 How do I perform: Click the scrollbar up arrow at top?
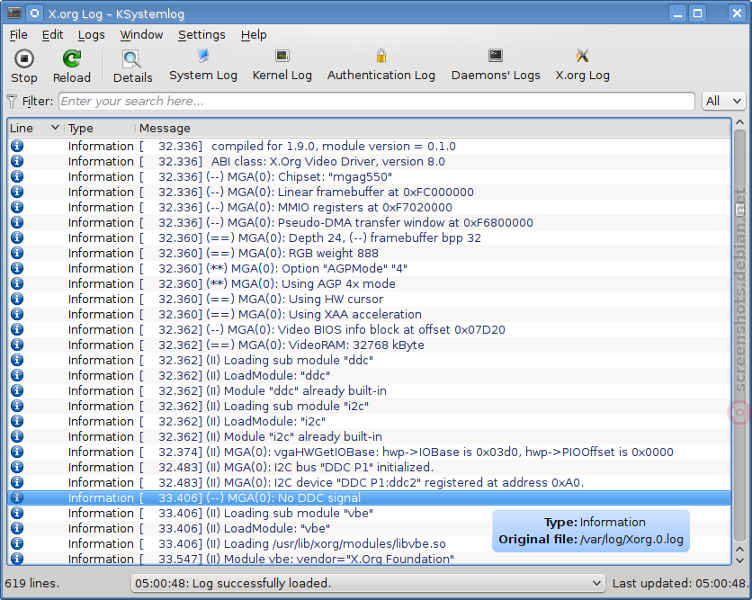pyautogui.click(x=740, y=122)
